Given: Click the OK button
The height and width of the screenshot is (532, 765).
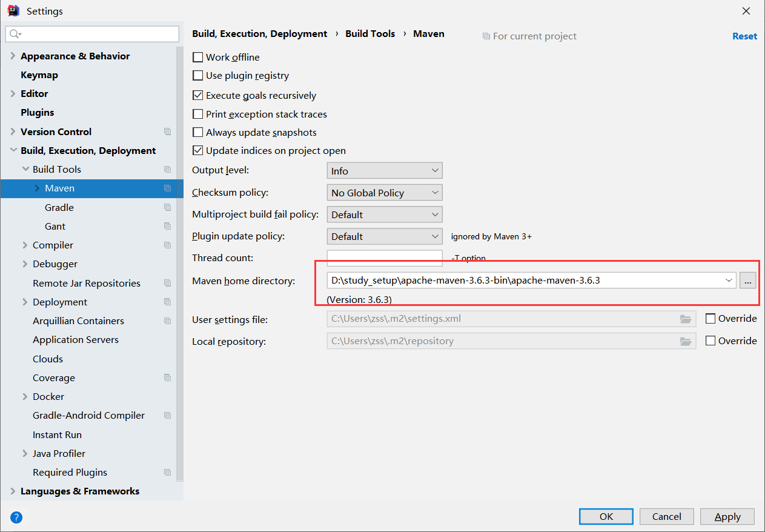Looking at the screenshot, I should point(606,516).
